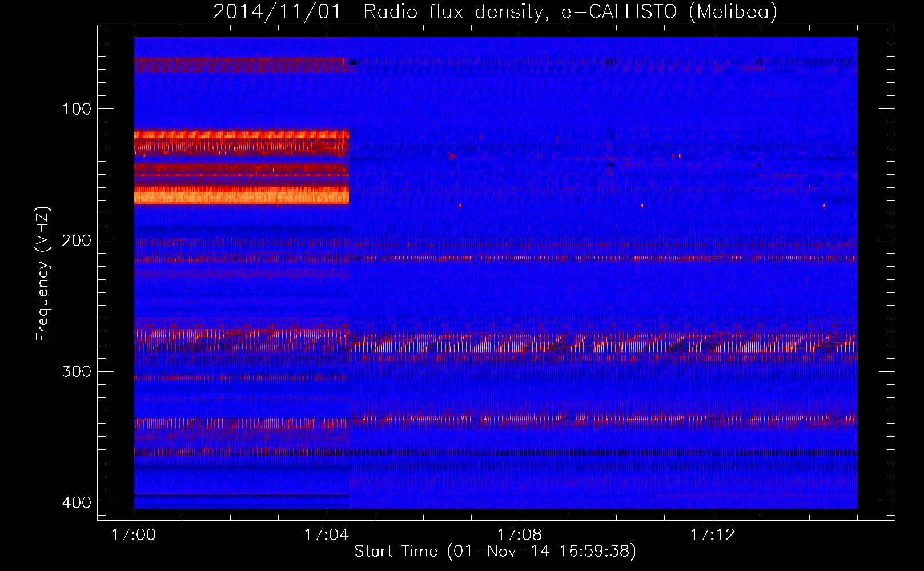
Task: Click the 400 frequency tick label
Action: [x=77, y=502]
